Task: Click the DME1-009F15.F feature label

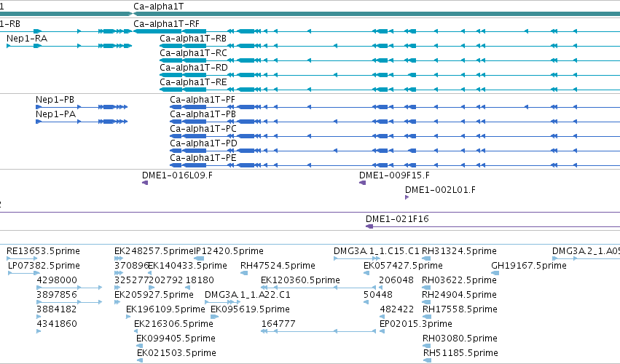Action: (x=394, y=175)
